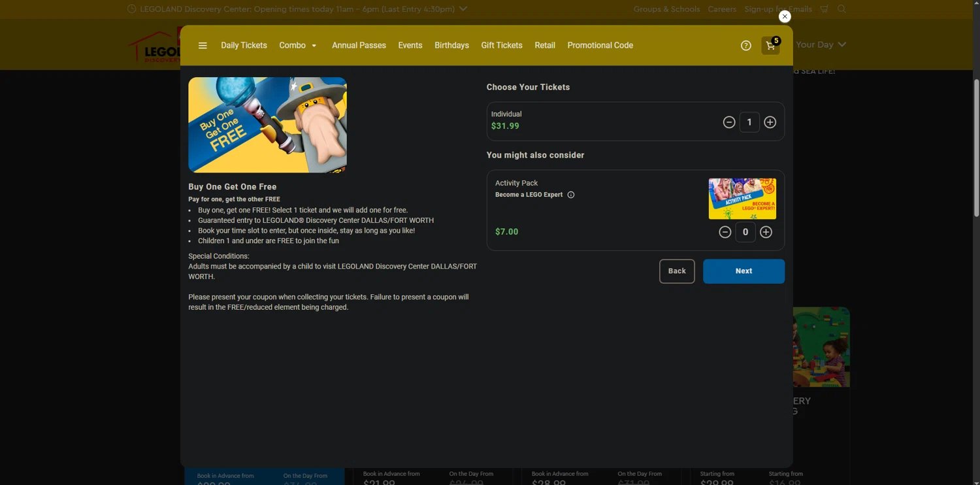
Task: Show Activity Pack info icon details
Action: (x=571, y=195)
